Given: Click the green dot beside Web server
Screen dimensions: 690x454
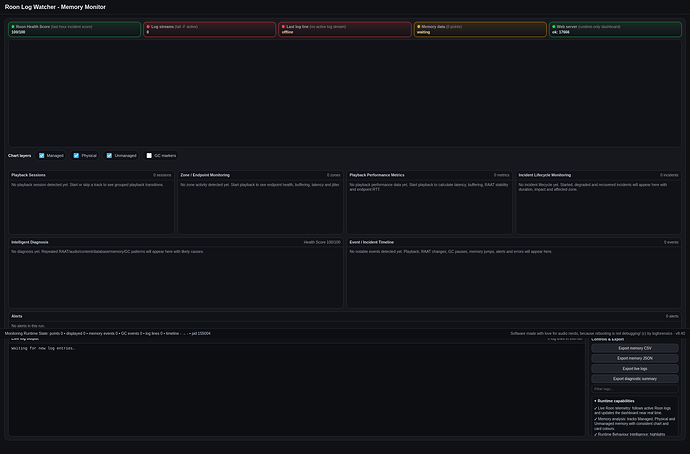Looking at the screenshot, I should pos(554,27).
